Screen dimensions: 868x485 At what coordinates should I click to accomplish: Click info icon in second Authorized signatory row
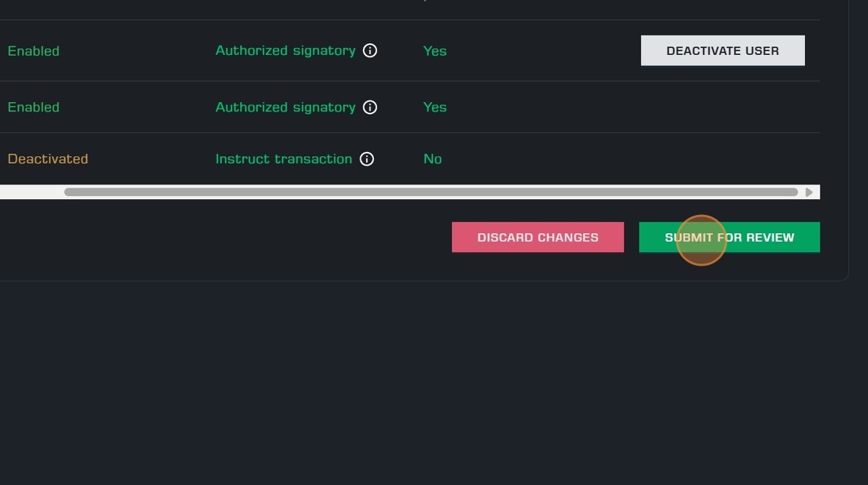[370, 107]
